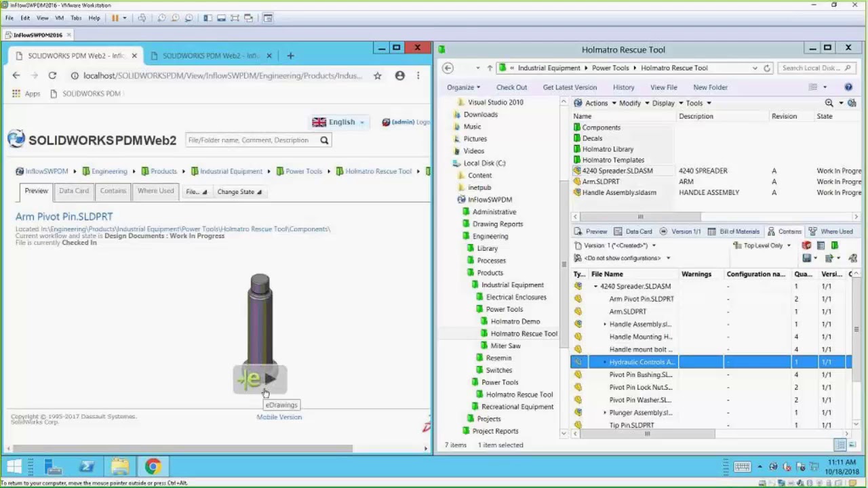Screen dimensions: 868x488
Task: Select the Arm.SLDPRT file in file list
Action: (601, 182)
